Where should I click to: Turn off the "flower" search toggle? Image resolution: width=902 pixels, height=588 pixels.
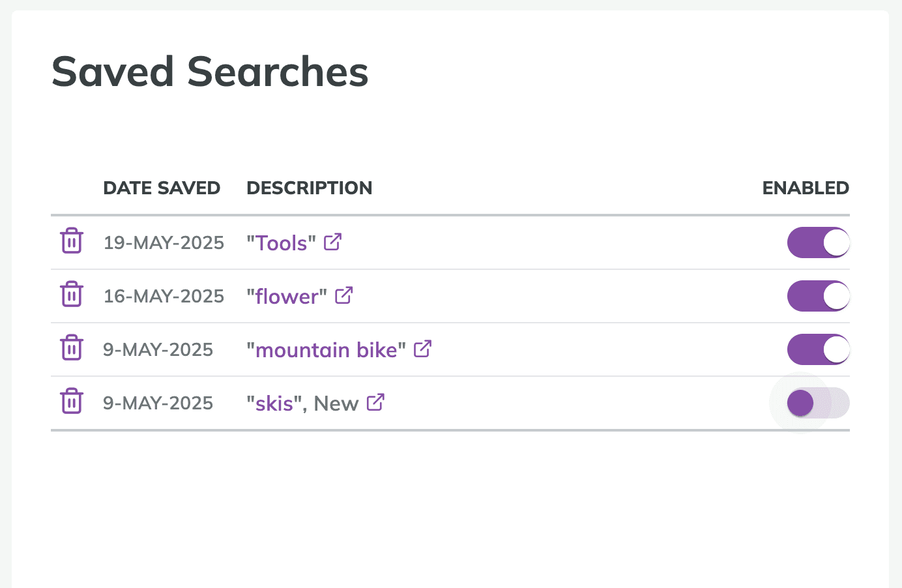(818, 296)
